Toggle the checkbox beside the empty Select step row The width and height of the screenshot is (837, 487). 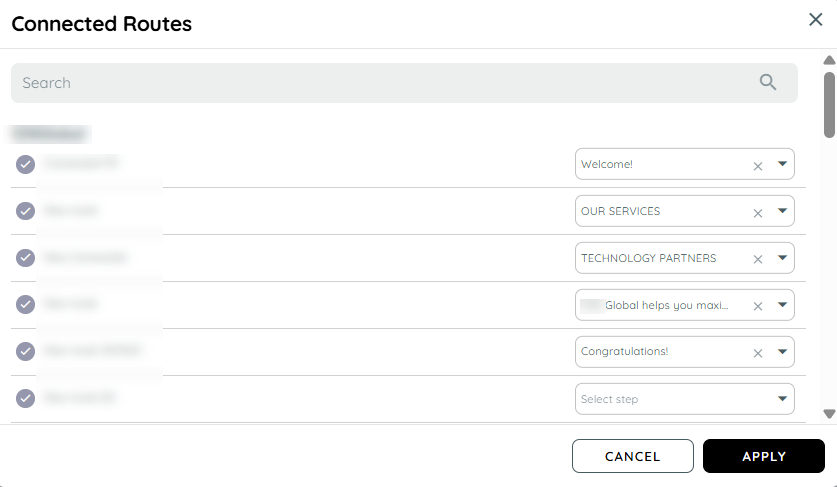click(x=26, y=399)
